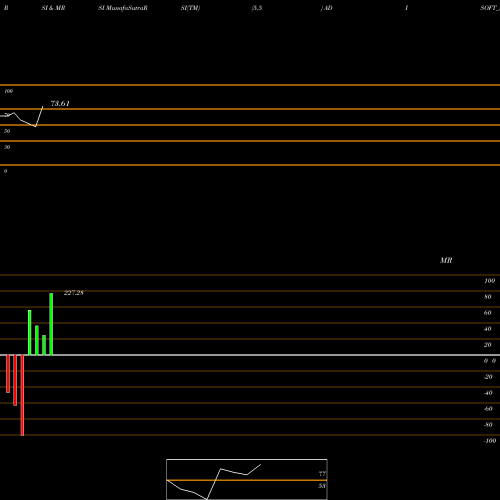Click the 20 label on MR axis
The height and width of the screenshot is (500, 500).
click(x=488, y=345)
